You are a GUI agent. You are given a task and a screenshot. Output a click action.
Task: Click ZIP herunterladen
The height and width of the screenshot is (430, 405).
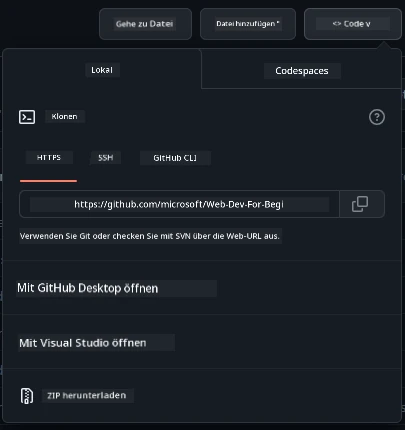87,395
